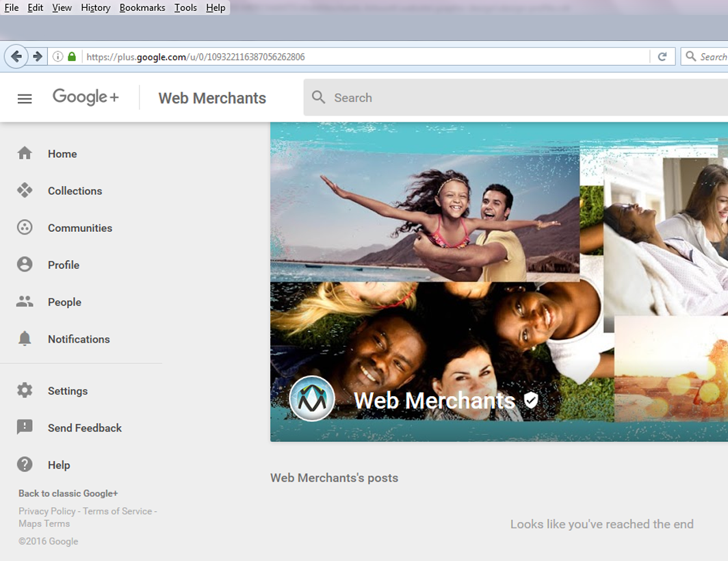Open the Help question mark icon
Screen dimensions: 728x561
[x=25, y=464]
